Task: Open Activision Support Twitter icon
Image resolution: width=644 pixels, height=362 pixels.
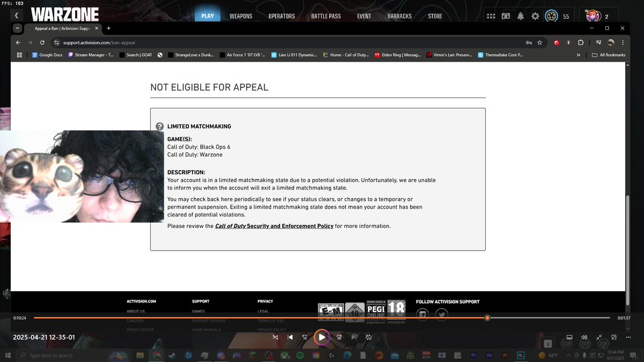Action: (x=441, y=314)
